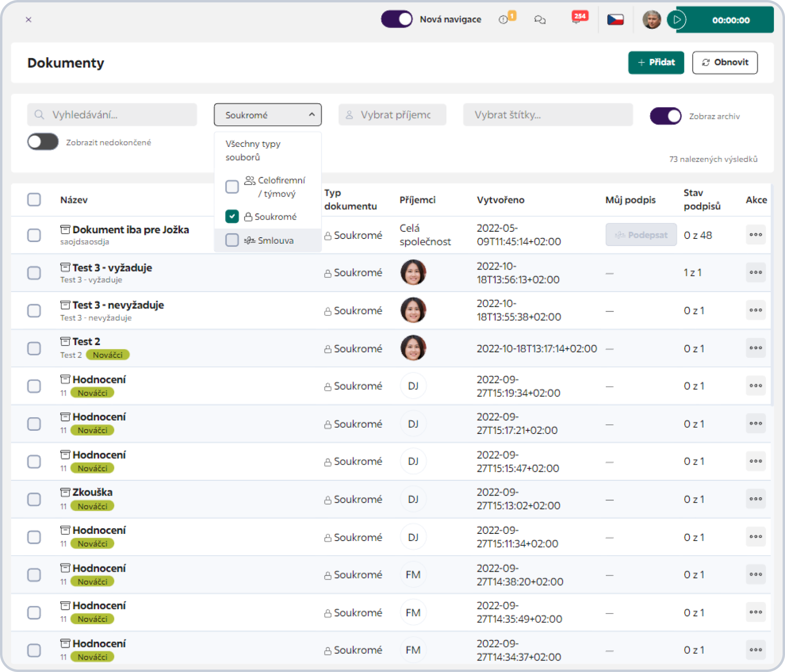
Task: Click recipient avatar in Test 3 - vyžaduje row
Action: (413, 272)
